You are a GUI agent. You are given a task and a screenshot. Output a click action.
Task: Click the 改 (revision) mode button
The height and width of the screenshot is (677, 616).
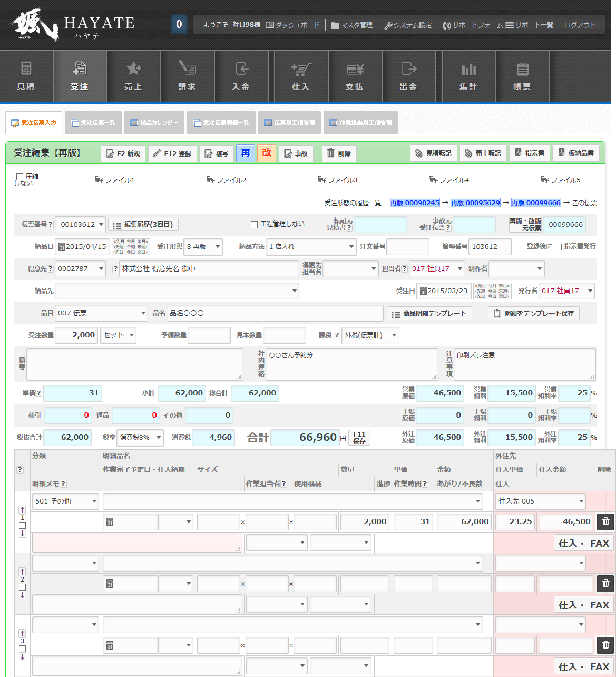[267, 153]
